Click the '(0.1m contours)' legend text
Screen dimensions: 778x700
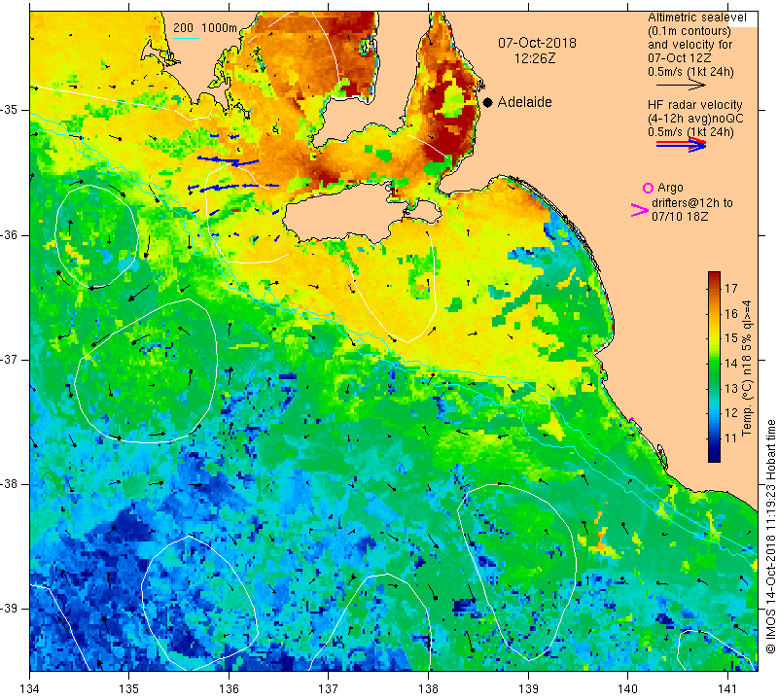(689, 31)
